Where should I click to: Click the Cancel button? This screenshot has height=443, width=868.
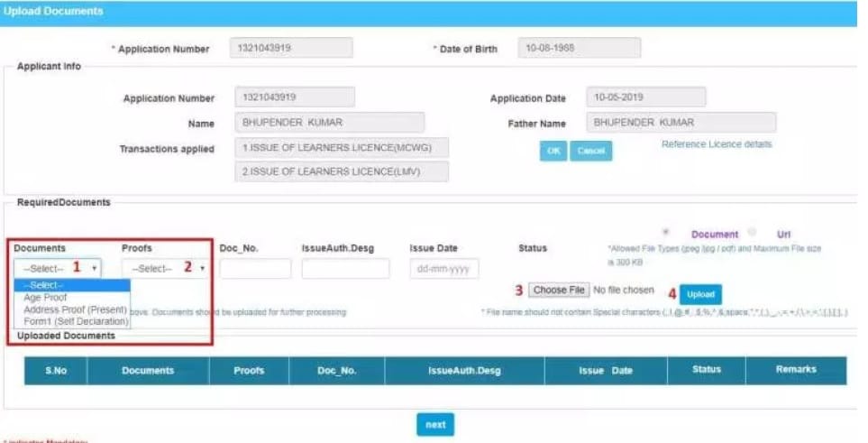click(x=590, y=151)
